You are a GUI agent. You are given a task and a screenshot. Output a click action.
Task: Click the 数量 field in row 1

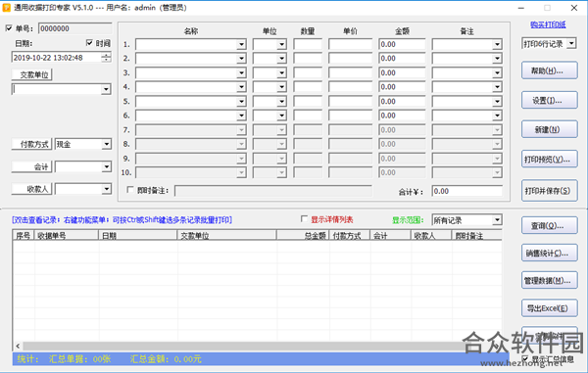click(x=308, y=45)
